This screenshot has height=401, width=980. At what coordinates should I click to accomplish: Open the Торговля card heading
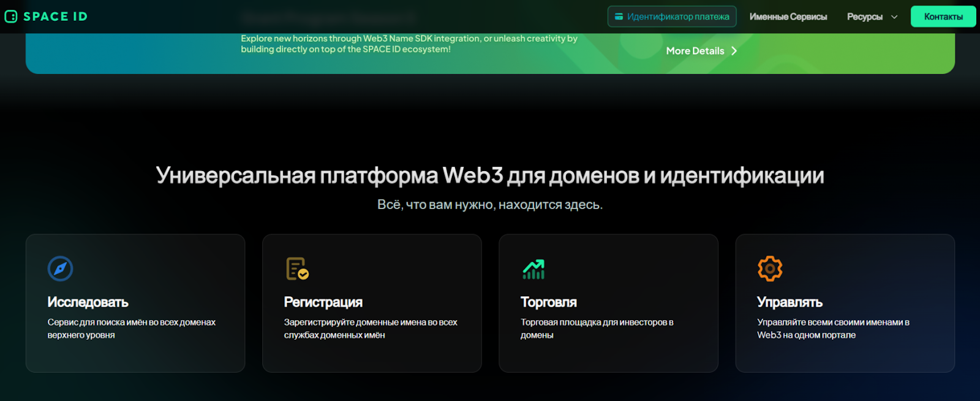[549, 302]
